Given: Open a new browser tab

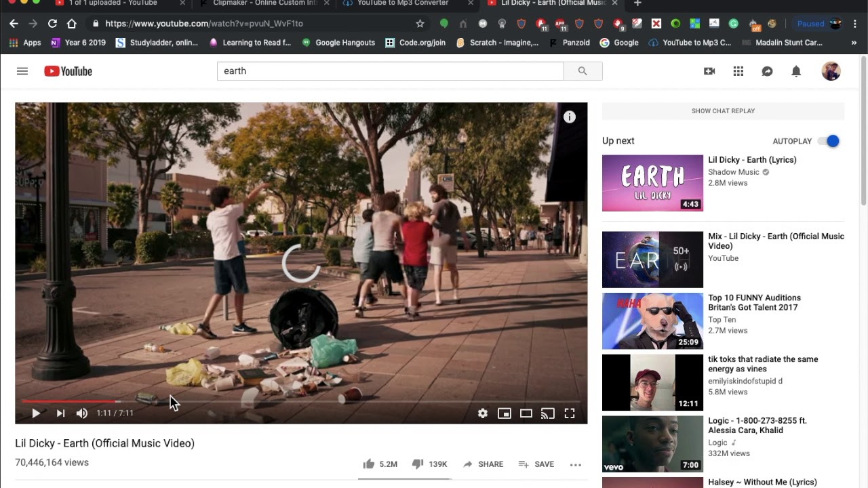Looking at the screenshot, I should (637, 3).
